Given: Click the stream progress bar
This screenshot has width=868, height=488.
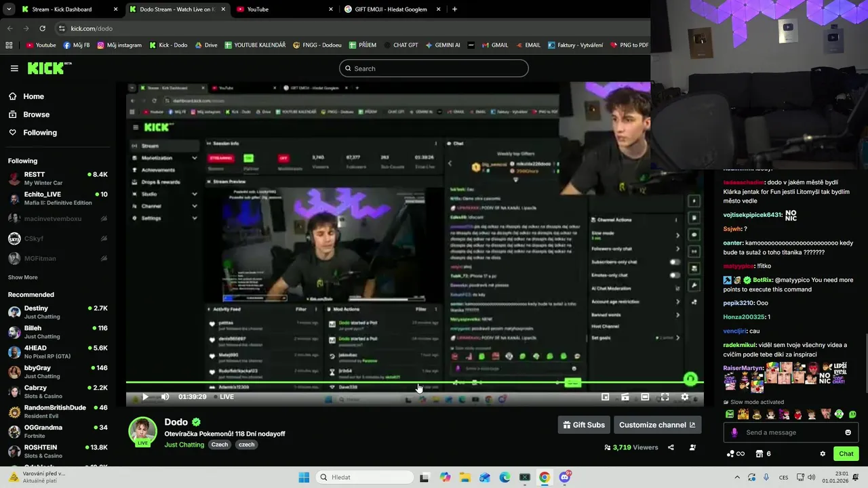Looking at the screenshot, I should (414, 383).
